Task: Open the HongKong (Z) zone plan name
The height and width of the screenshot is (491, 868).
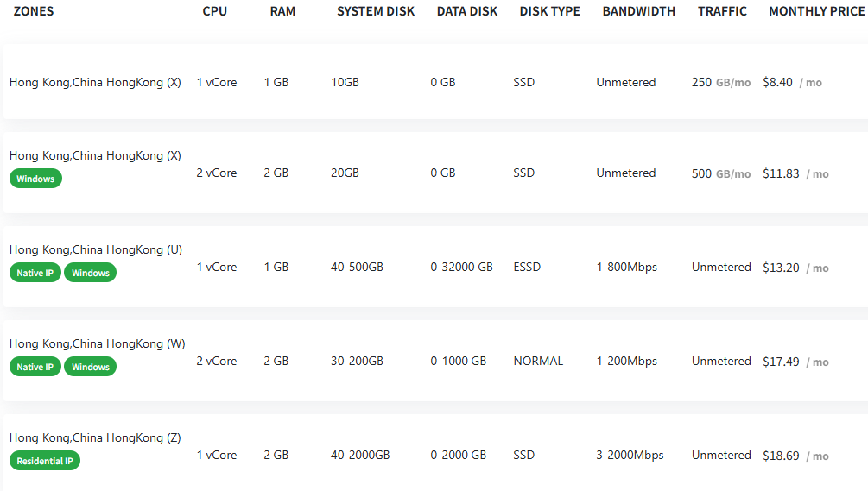Action: pos(95,437)
